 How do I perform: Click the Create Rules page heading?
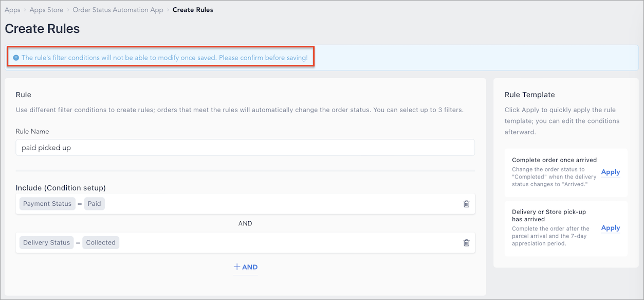[x=42, y=29]
